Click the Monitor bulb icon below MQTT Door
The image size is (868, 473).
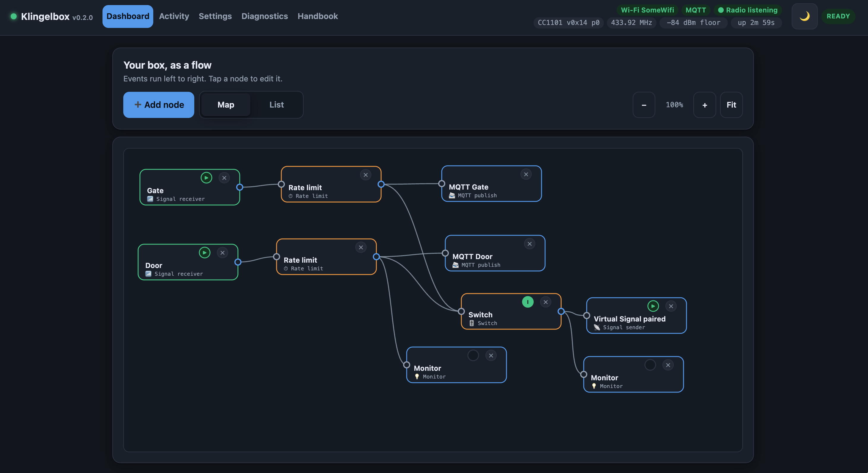[417, 376]
